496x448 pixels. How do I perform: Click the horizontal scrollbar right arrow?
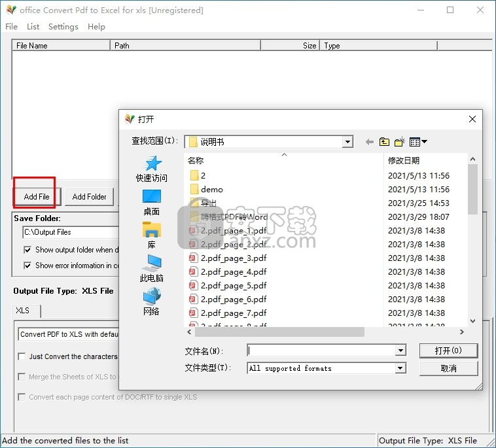click(x=462, y=332)
